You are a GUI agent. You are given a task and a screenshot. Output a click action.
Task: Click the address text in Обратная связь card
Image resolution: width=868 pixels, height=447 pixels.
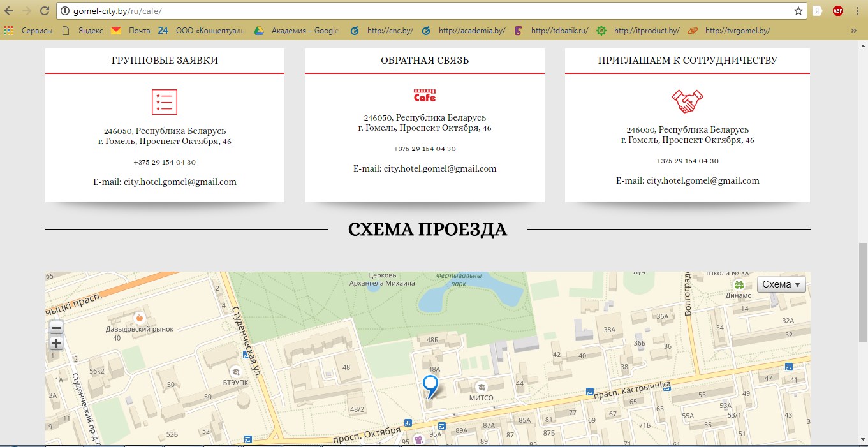coord(425,123)
